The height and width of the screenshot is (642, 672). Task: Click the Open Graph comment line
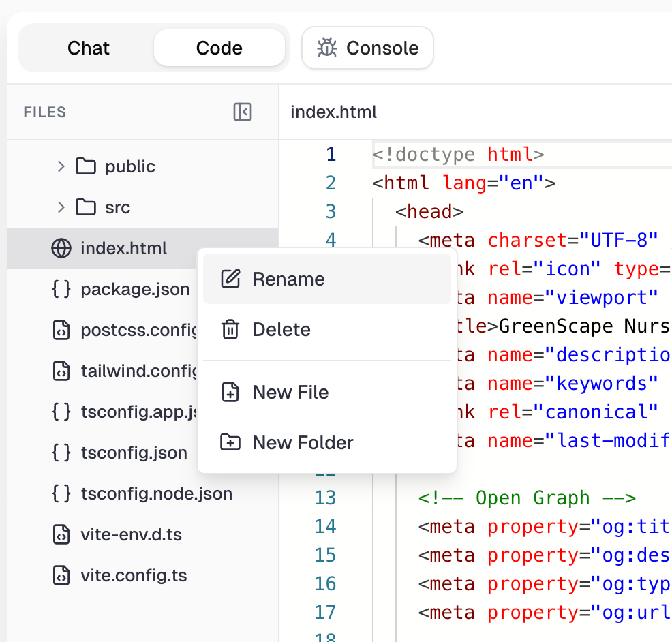[x=527, y=498]
